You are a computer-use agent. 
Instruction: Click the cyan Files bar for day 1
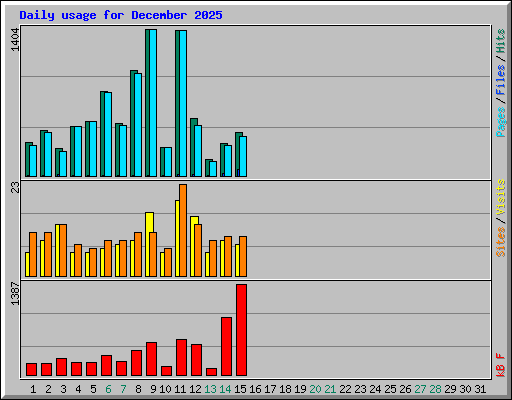[x=33, y=161]
